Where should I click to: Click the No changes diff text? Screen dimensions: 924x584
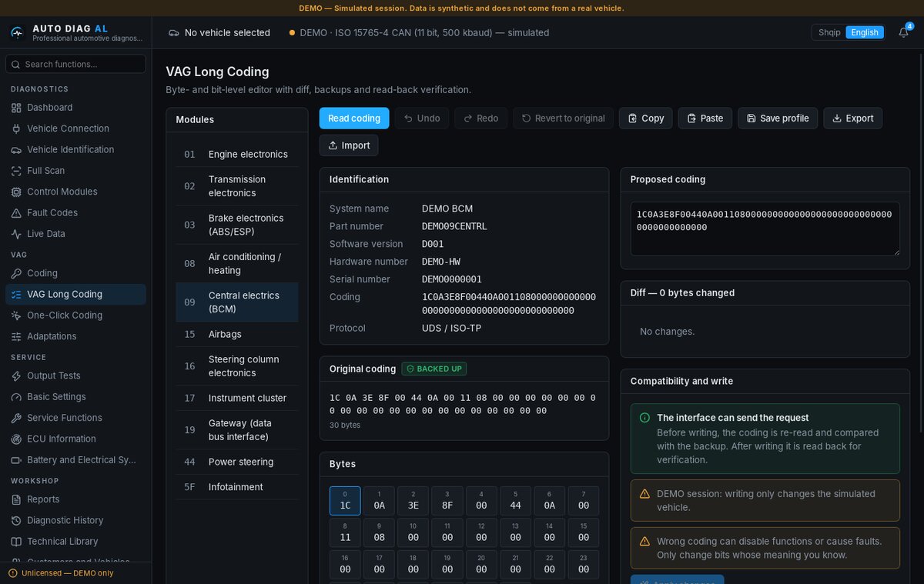[668, 332]
